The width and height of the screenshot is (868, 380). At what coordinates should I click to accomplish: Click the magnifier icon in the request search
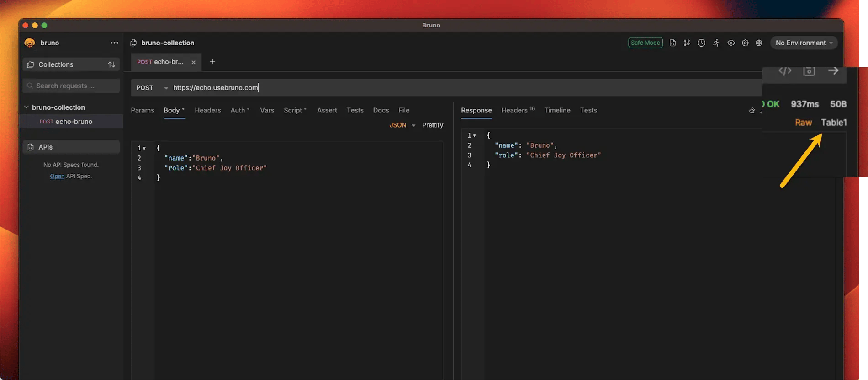tap(30, 86)
